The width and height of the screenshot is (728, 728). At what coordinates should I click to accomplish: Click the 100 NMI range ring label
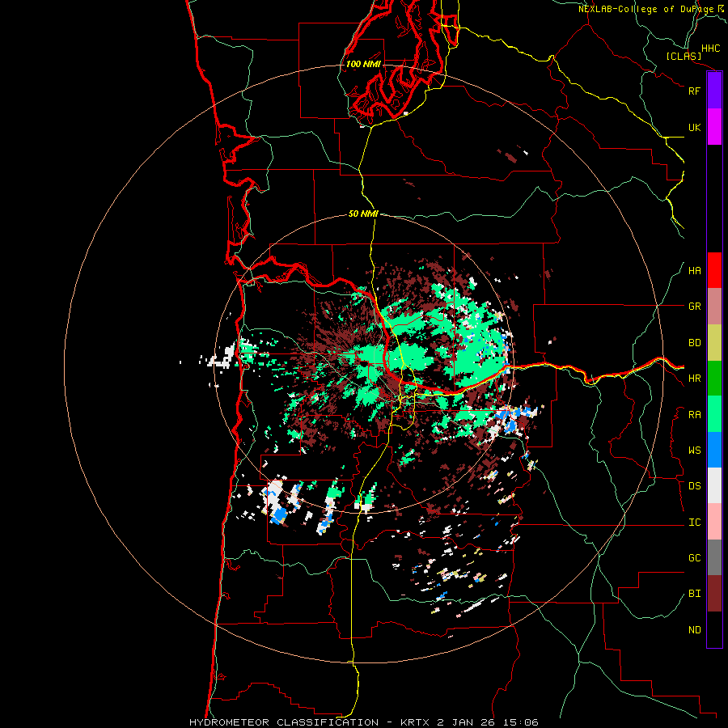pos(363,64)
